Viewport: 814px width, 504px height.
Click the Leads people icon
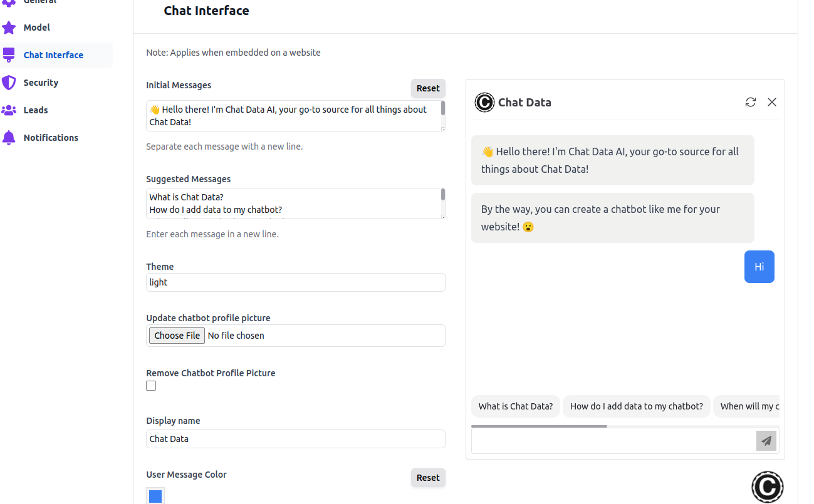coord(9,110)
